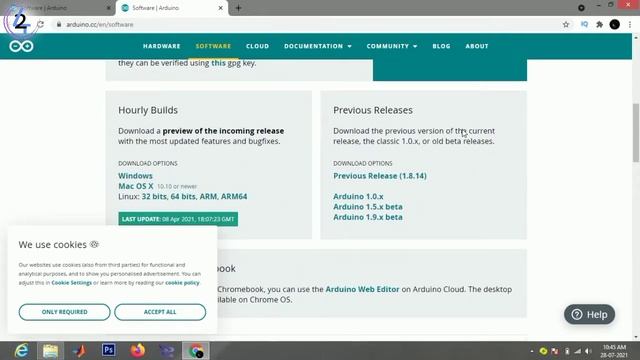Bookmark this page with star icon
640x360 pixels.
[x=566, y=24]
